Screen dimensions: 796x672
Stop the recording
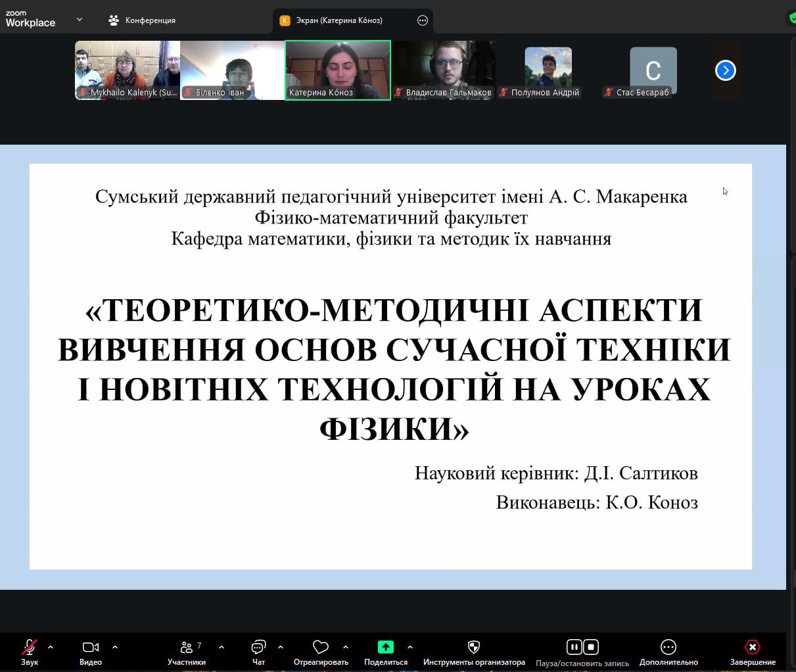click(x=591, y=647)
